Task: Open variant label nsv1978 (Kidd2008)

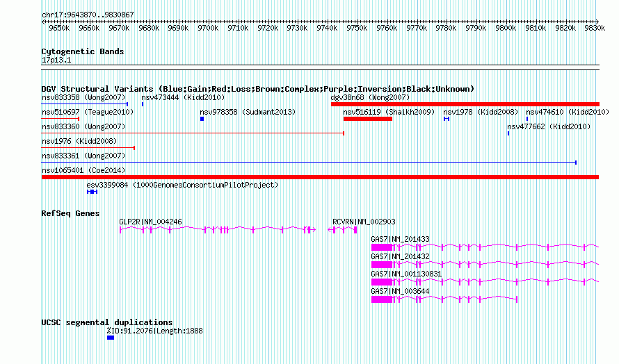Action: pyautogui.click(x=481, y=112)
